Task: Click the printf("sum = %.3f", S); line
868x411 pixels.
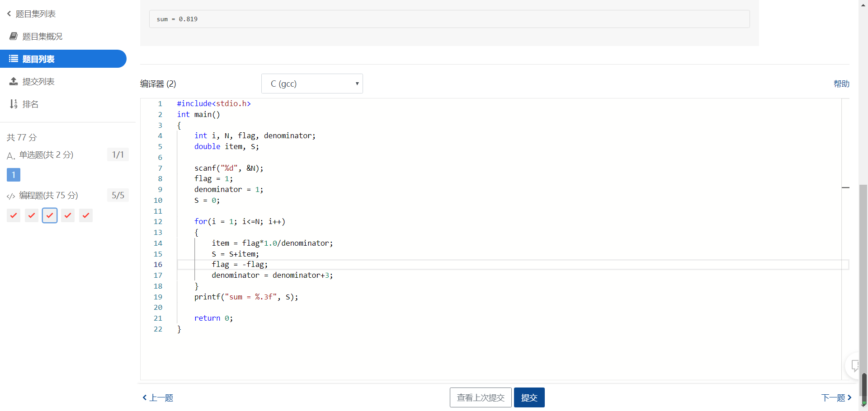Action: click(246, 297)
